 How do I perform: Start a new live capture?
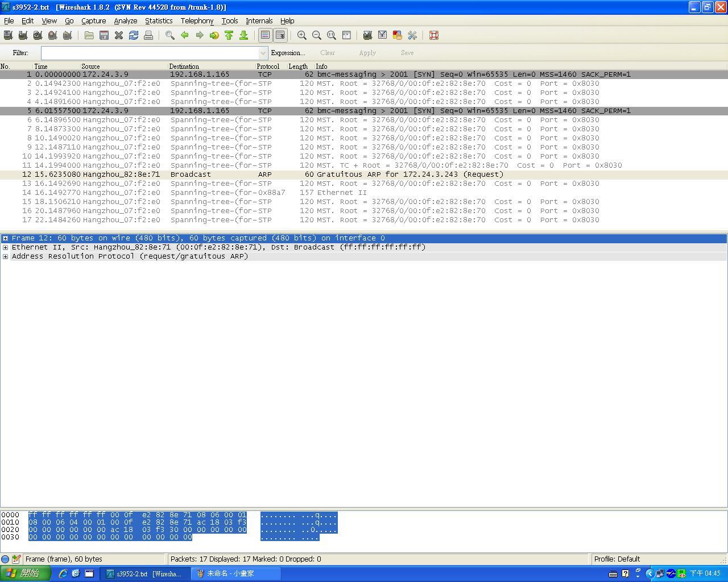(x=38, y=35)
